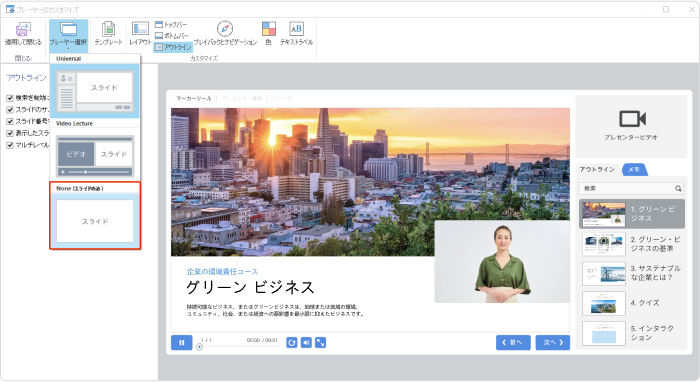The width and height of the screenshot is (700, 382).
Task: Toggle the second outline checkbox for slide thumbnails
Action: point(10,110)
